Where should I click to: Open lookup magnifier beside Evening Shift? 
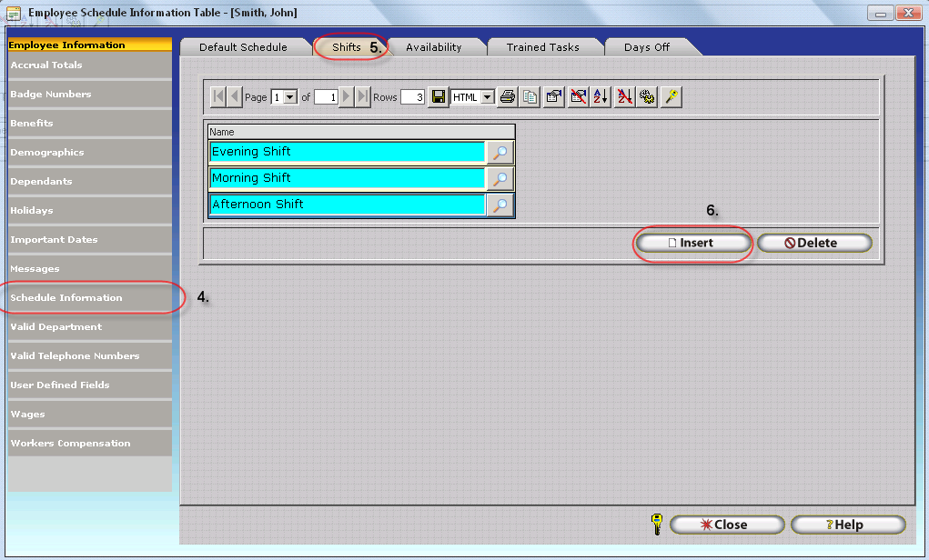(x=500, y=153)
